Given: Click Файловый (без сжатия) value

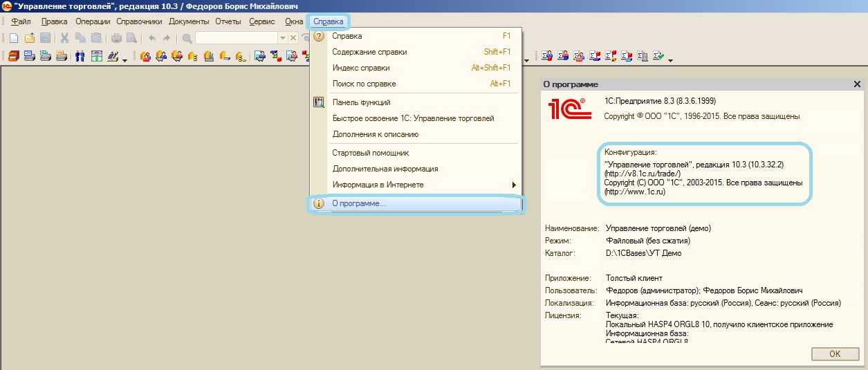Looking at the screenshot, I should pos(648,241).
